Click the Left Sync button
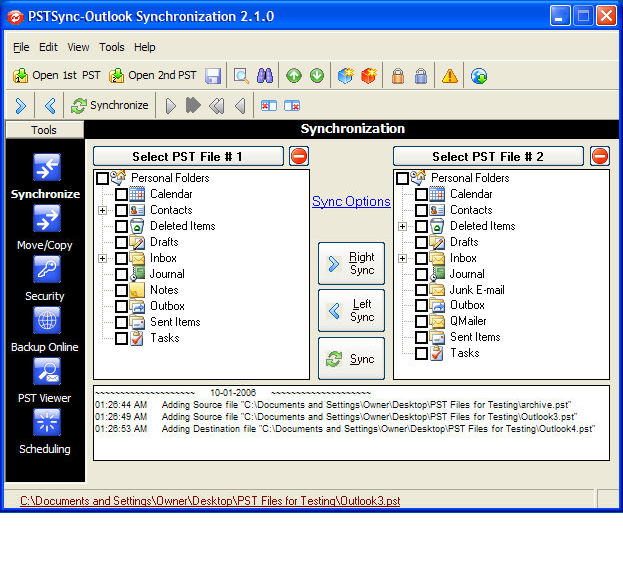This screenshot has height=563, width=623. [351, 310]
